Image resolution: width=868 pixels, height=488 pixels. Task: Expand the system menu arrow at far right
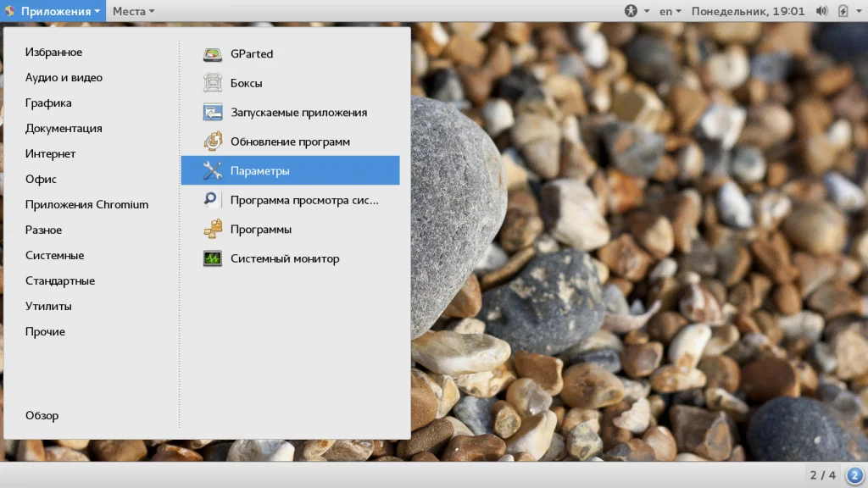(x=860, y=11)
